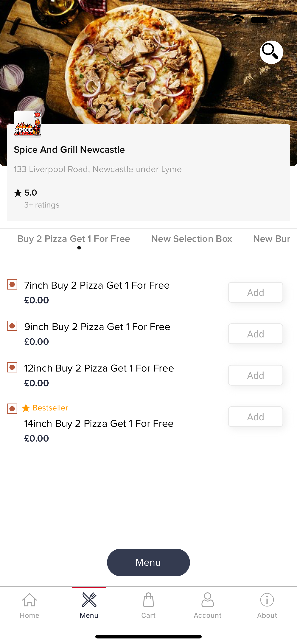Tap the Menu fork and knife icon
297x644 pixels.
tap(89, 600)
